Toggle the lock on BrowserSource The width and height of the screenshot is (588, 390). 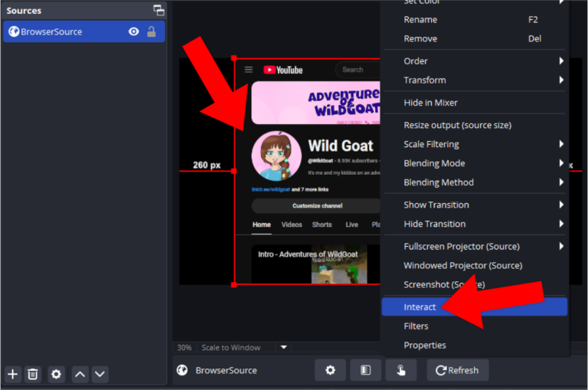point(152,32)
